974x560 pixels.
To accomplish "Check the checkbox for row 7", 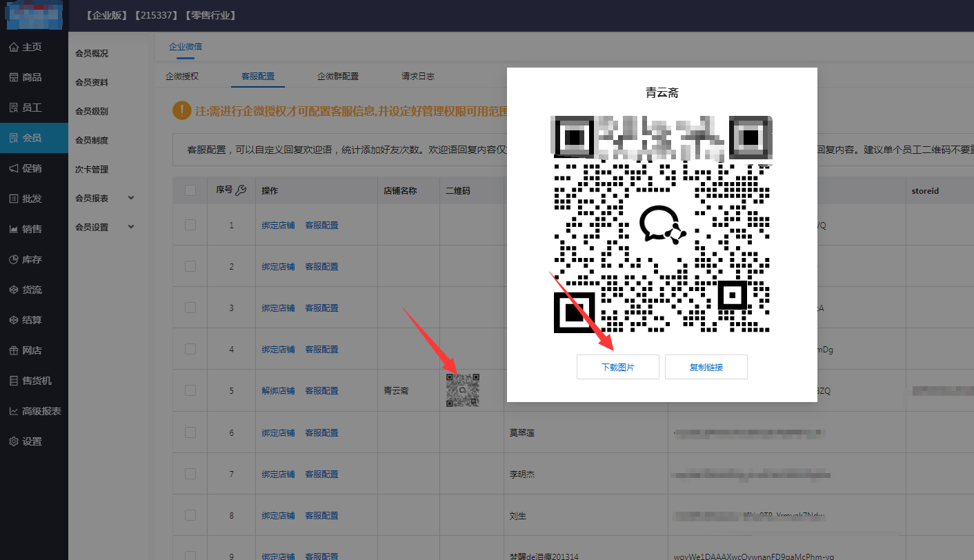I will pyautogui.click(x=190, y=474).
